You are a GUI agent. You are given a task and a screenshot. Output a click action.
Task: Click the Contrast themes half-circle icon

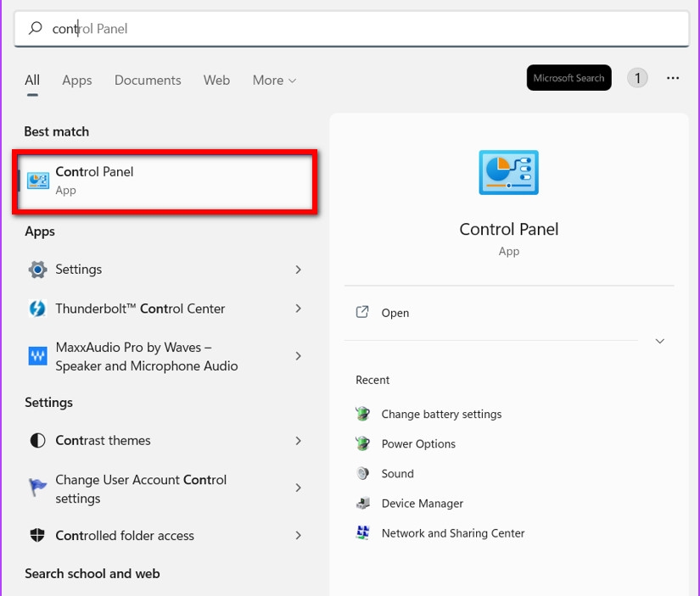click(37, 441)
